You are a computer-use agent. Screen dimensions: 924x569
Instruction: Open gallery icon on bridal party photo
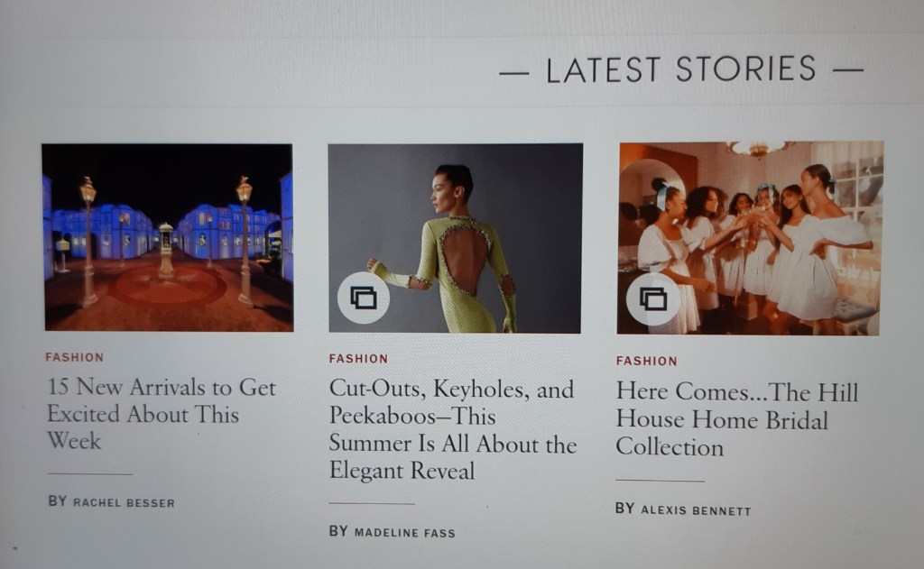652,298
